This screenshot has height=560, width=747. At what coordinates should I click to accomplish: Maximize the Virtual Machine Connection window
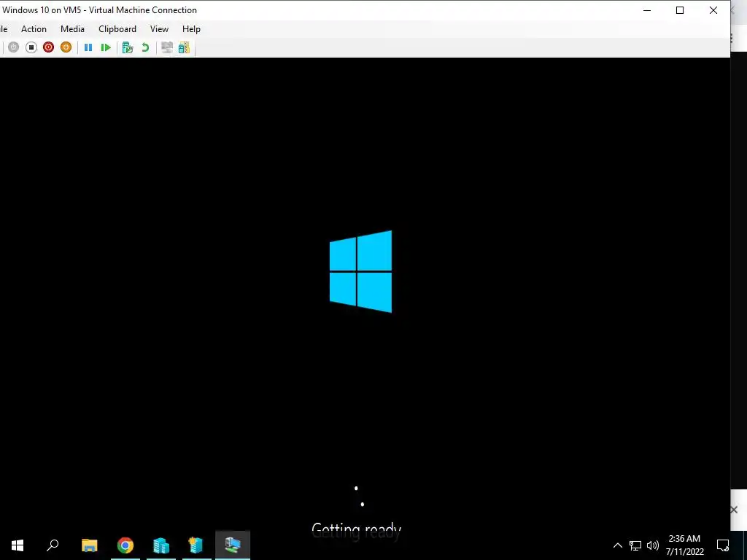680,10
